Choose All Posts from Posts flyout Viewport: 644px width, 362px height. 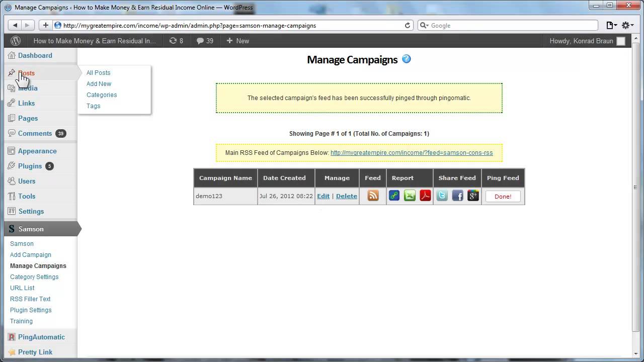[x=98, y=73]
